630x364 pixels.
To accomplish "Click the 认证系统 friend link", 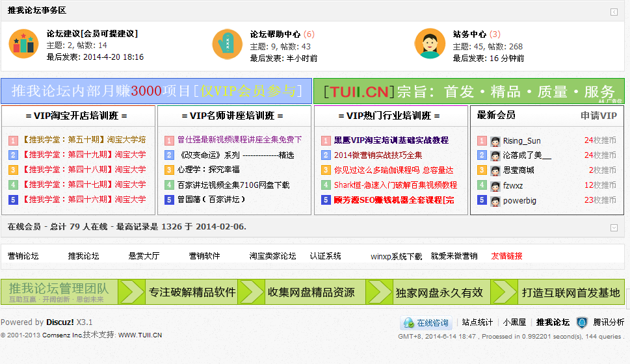I will point(326,256).
